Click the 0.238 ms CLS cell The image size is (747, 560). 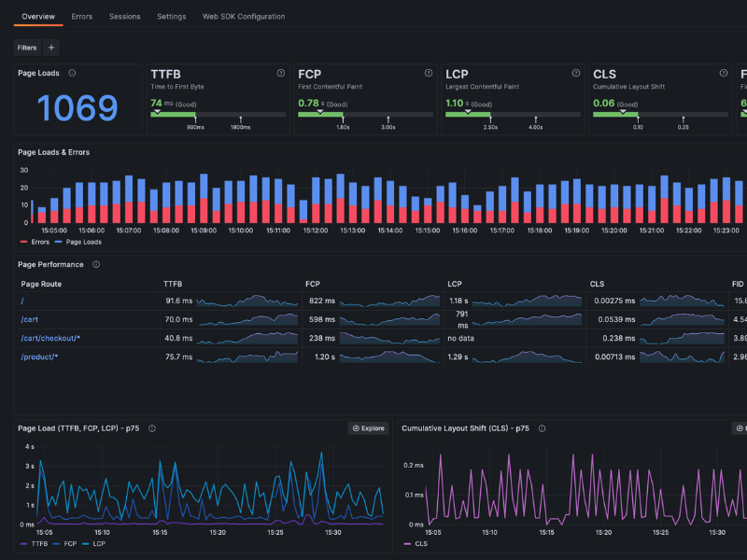[619, 338]
